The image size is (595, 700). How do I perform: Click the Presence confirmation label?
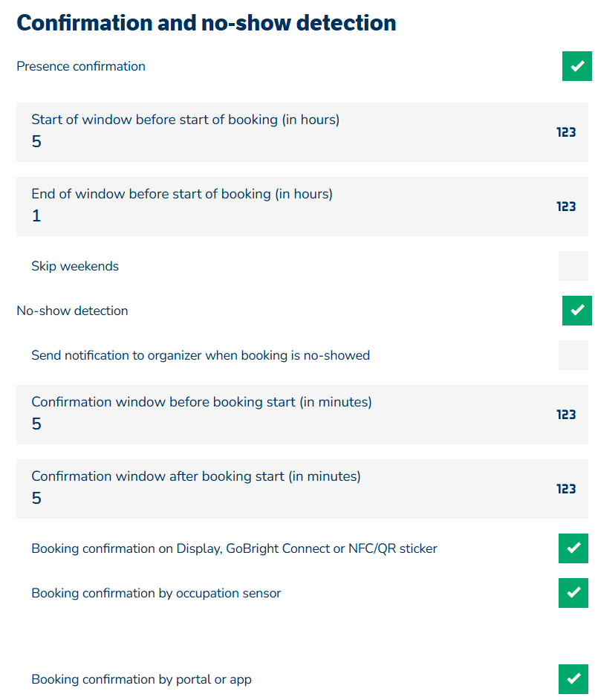[81, 66]
